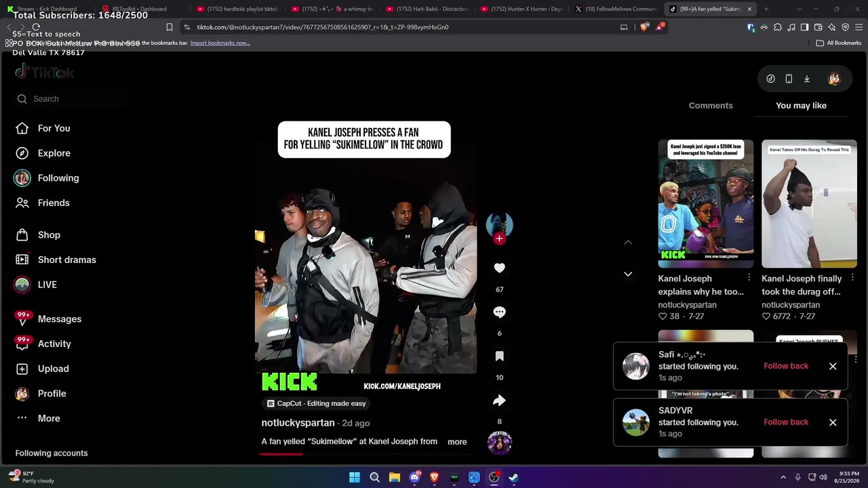Open Safi's avatar in the notification

[636, 366]
